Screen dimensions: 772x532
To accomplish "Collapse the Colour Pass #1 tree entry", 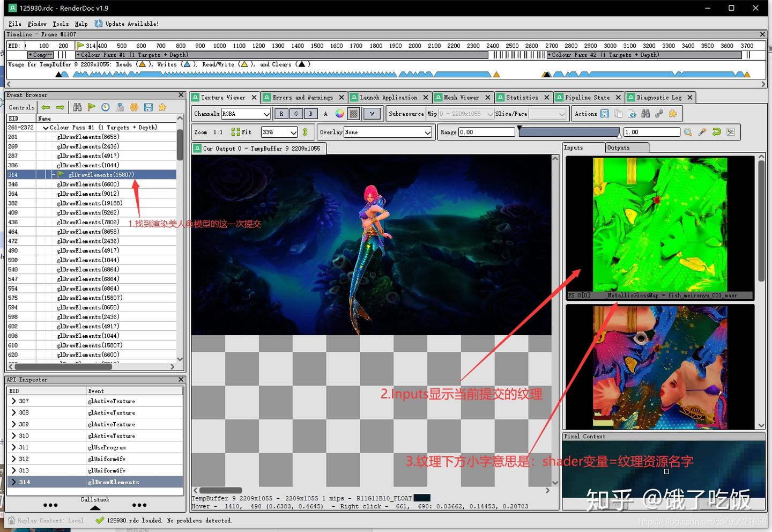I will tap(46, 127).
